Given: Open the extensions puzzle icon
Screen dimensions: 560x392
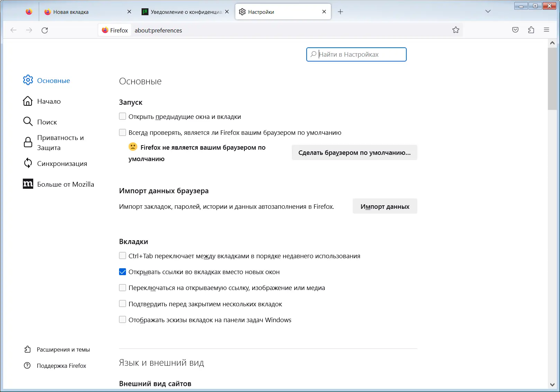Looking at the screenshot, I should tap(531, 30).
